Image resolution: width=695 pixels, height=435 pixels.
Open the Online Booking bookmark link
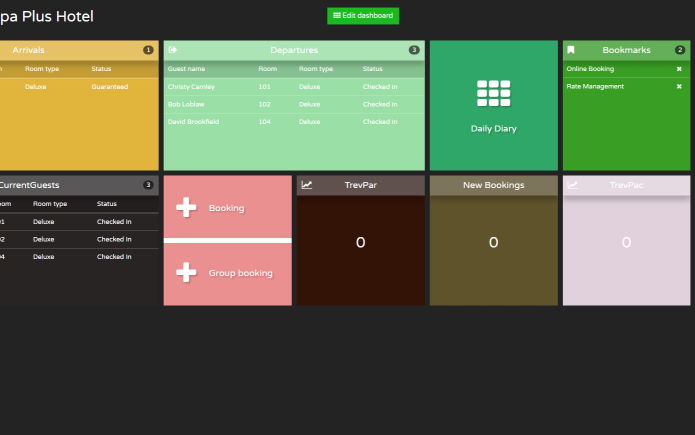pos(590,69)
